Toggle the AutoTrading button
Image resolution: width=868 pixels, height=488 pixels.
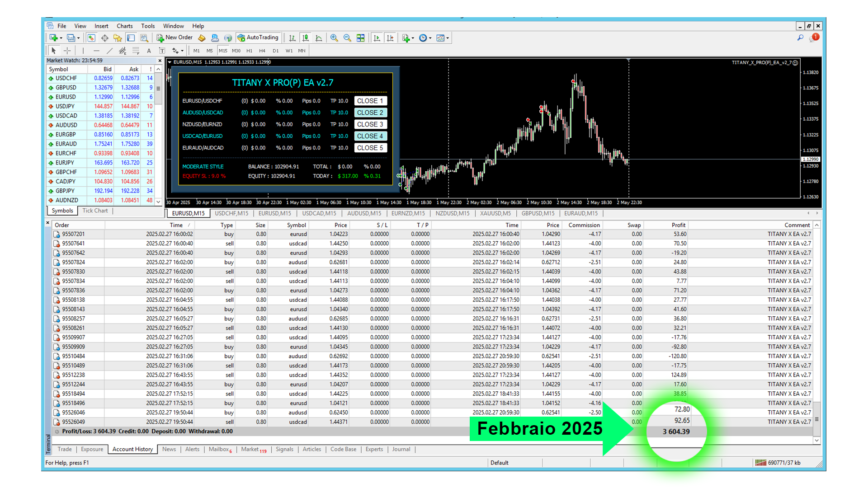tap(258, 38)
